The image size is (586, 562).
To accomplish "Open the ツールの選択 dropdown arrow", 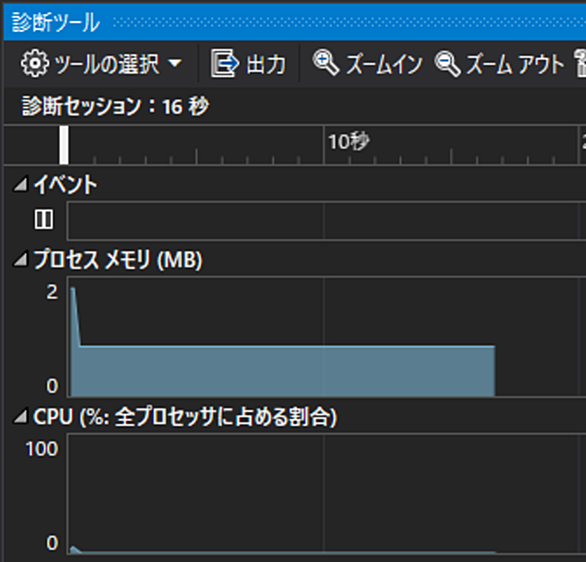I will coord(175,64).
